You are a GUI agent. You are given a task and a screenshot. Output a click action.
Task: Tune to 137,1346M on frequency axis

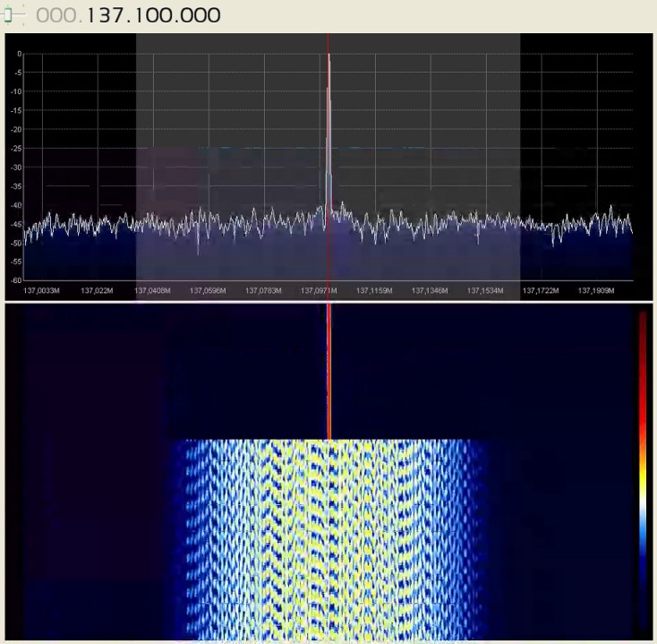tap(431, 291)
